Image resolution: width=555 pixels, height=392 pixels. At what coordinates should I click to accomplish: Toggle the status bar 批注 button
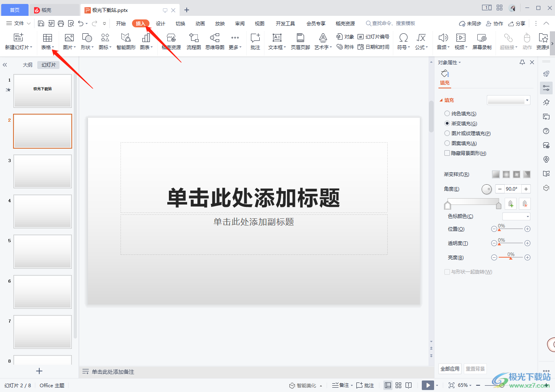(365, 385)
